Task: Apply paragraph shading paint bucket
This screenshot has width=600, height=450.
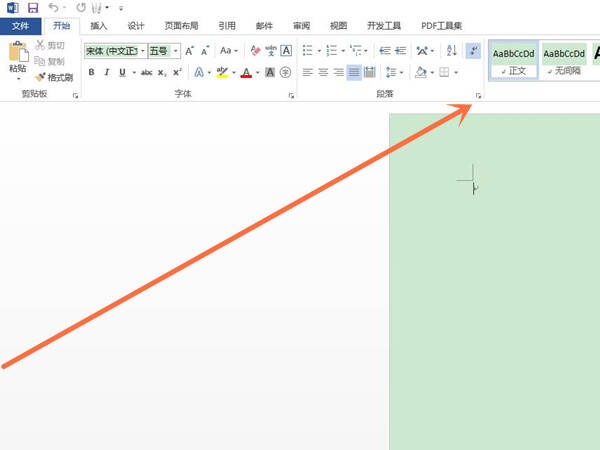Action: (x=421, y=72)
